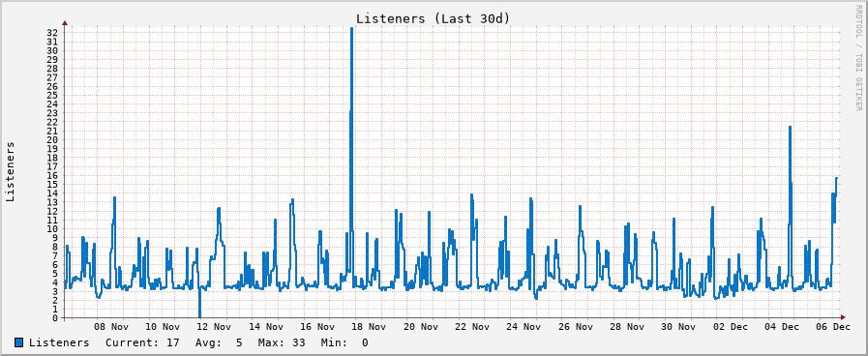868x356 pixels.
Task: Click the tallest spike peak near 18 Nov
Action: pyautogui.click(x=351, y=29)
